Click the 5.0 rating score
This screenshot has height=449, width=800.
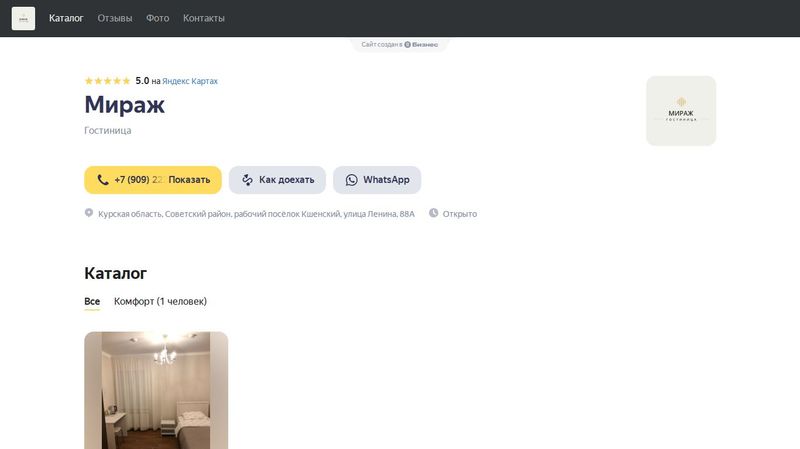tap(142, 81)
